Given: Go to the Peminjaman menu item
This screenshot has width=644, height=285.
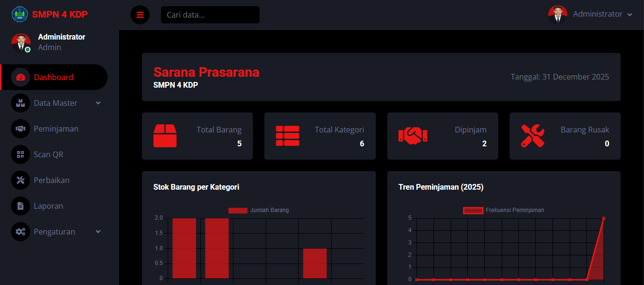Looking at the screenshot, I should 56,129.
